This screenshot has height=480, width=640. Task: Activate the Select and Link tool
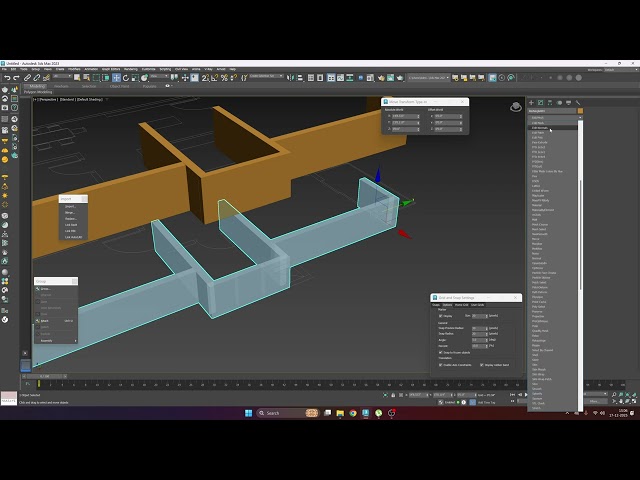tap(27, 78)
